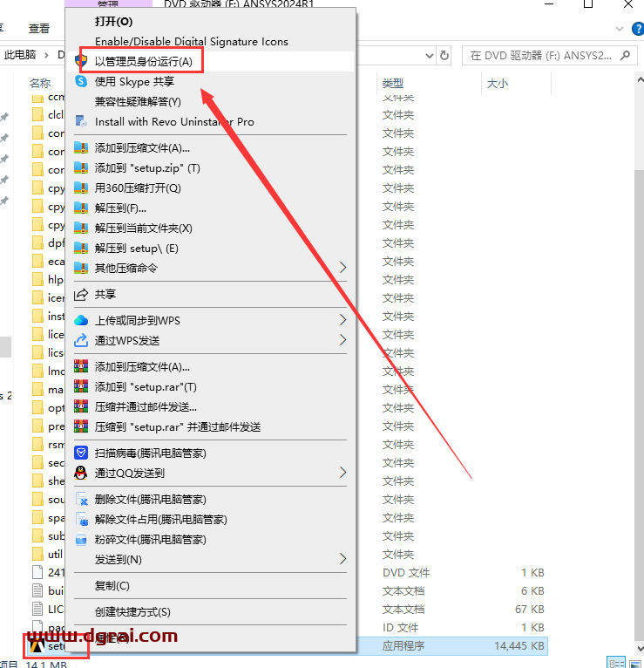Choose 压缩到 "setup.rar" 并通过邮件发送
This screenshot has width=644, height=668.
click(178, 426)
